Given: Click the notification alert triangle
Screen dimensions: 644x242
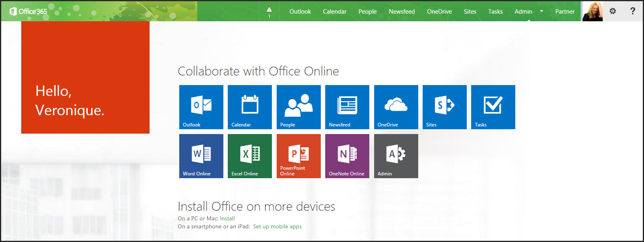Looking at the screenshot, I should coord(269,11).
